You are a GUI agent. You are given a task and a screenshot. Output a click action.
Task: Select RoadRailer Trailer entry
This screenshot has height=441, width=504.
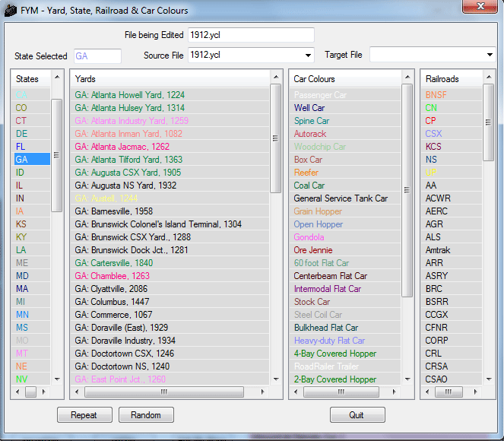[x=345, y=366]
